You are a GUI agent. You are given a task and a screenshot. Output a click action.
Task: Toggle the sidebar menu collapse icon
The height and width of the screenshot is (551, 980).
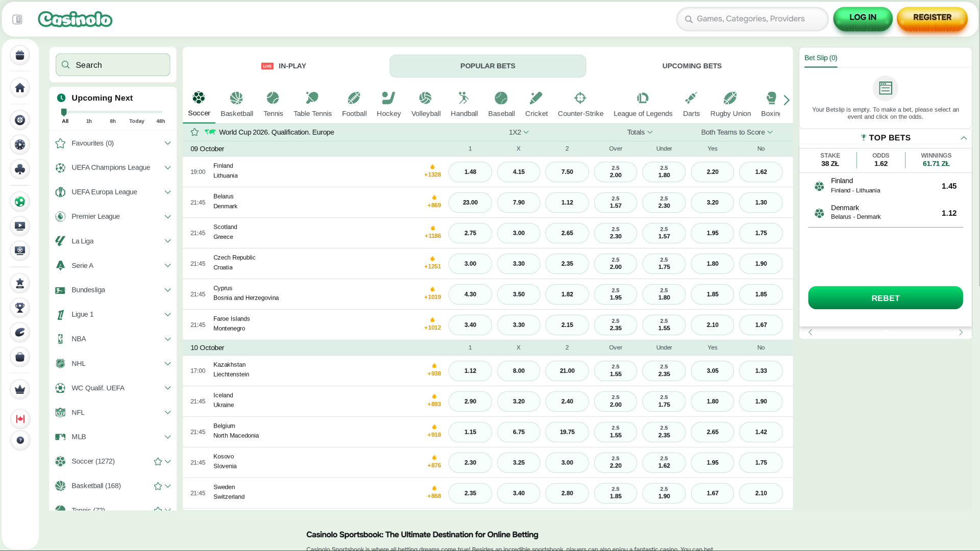pyautogui.click(x=17, y=19)
